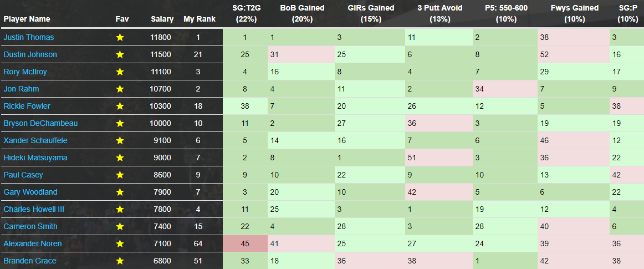
Task: Unfavorite Rory McIlroy via star icon
Action: [x=120, y=72]
